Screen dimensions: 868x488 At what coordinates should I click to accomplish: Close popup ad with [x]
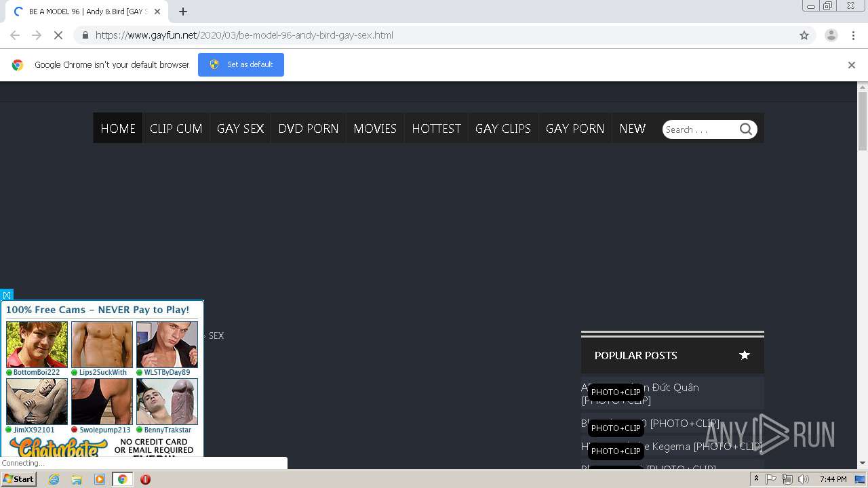coord(7,295)
